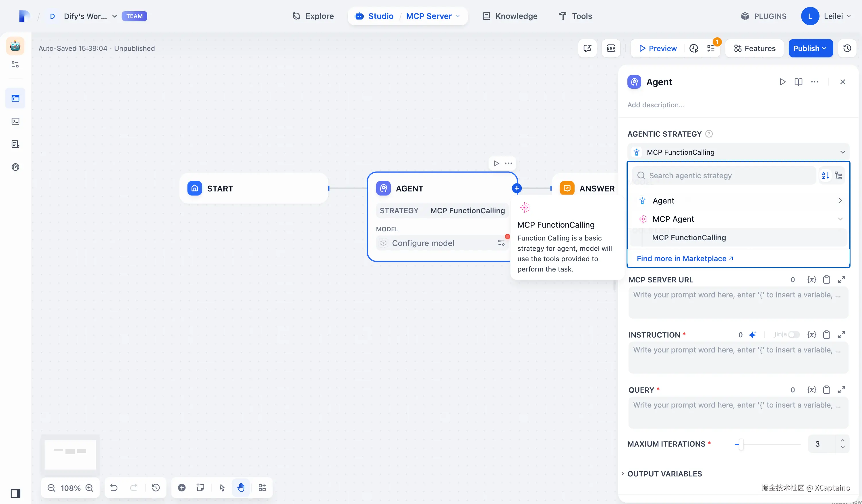Click the checklist icon with badge
Viewport: 862px width, 504px height.
711,48
